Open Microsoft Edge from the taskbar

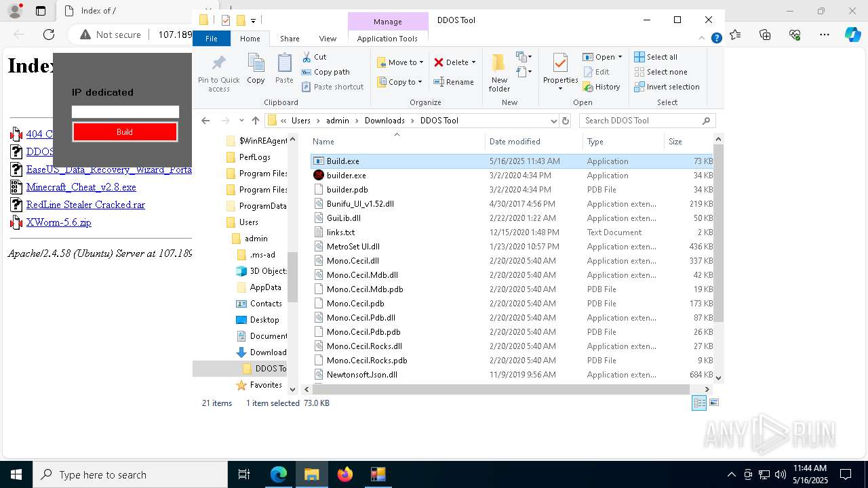point(279,474)
